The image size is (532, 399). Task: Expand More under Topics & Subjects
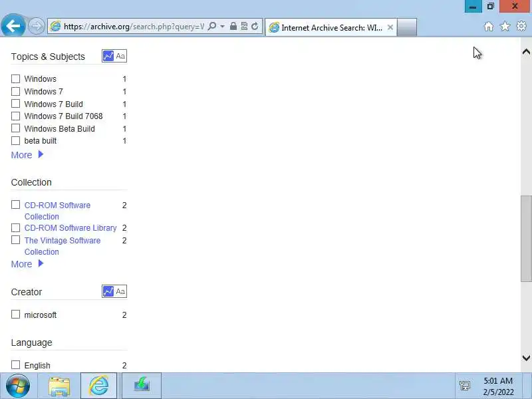point(27,155)
